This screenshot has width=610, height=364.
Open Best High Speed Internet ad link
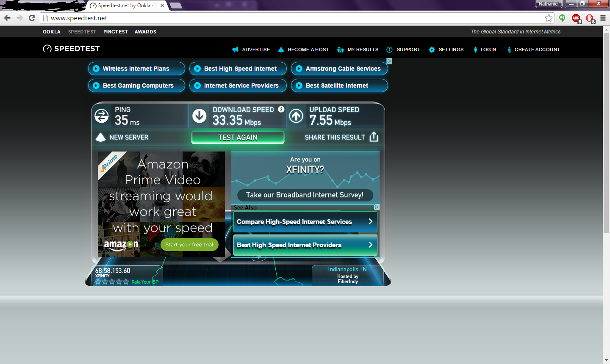[238, 69]
